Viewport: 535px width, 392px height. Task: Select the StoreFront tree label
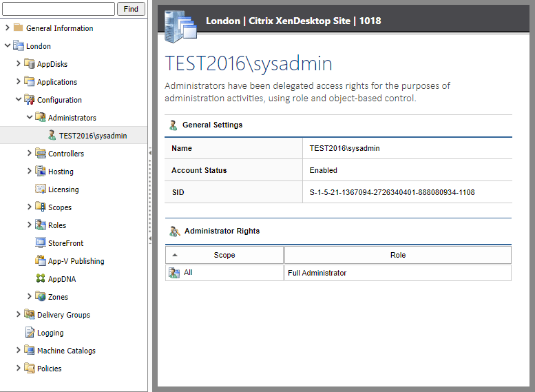(66, 243)
